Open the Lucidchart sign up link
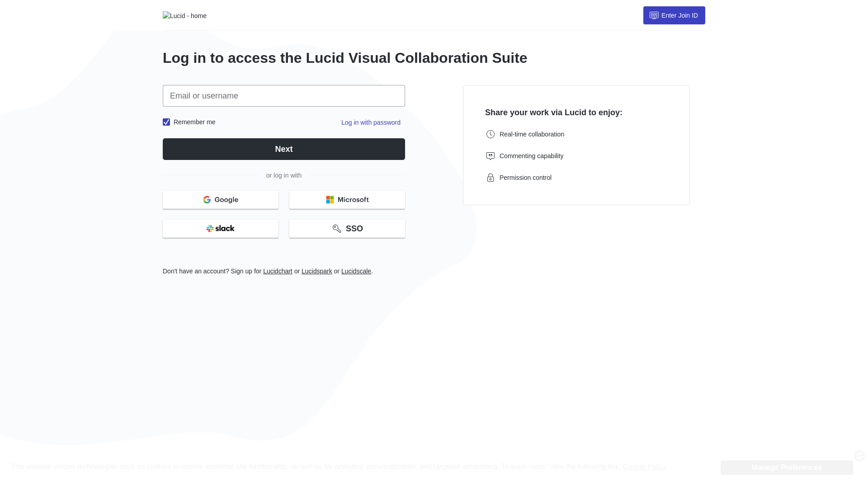 click(278, 271)
